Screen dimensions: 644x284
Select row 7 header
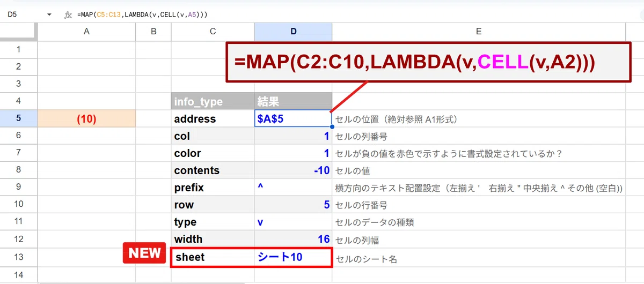pyautogui.click(x=18, y=153)
